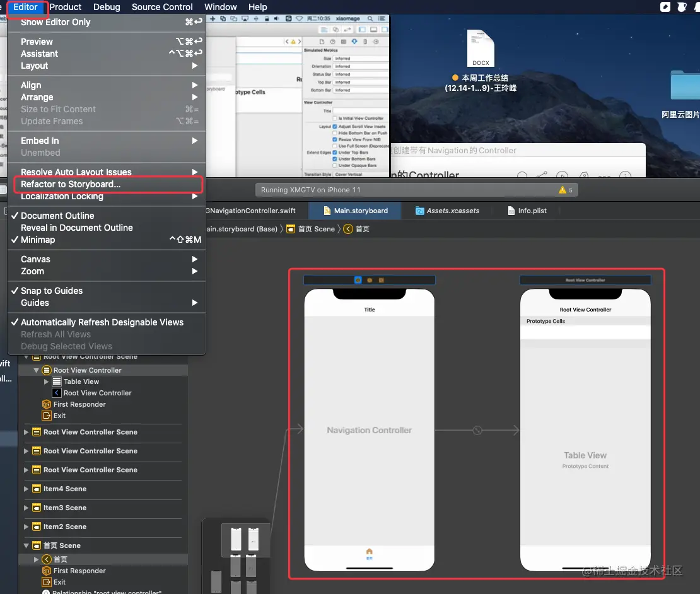Open the Arrange submenu
The height and width of the screenshot is (594, 700).
click(106, 97)
